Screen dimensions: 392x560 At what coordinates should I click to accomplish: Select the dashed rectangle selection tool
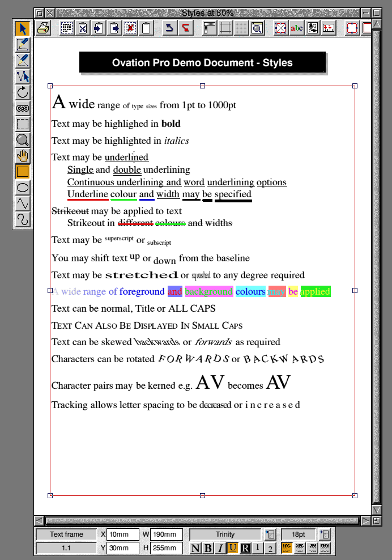point(23,124)
